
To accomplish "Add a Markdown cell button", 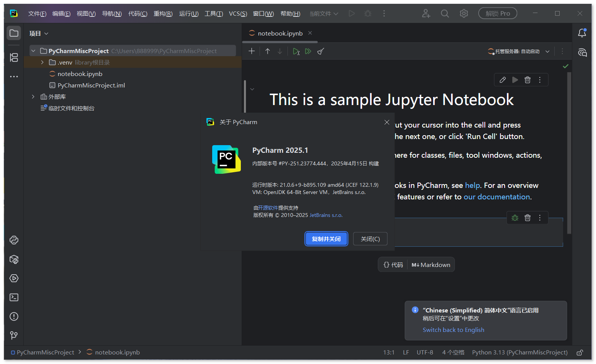I will pyautogui.click(x=431, y=265).
